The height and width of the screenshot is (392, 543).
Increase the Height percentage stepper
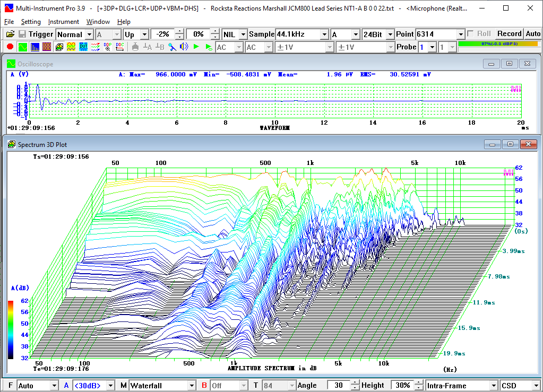click(x=419, y=382)
